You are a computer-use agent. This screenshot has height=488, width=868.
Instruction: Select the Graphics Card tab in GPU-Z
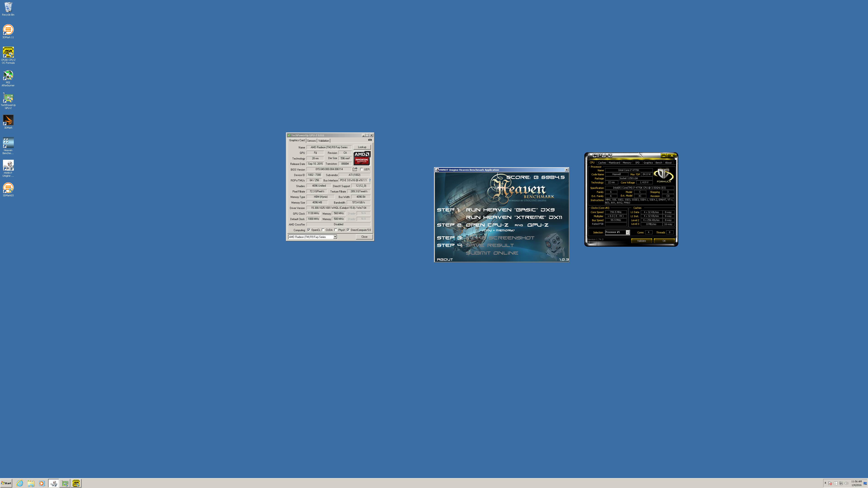[297, 141]
